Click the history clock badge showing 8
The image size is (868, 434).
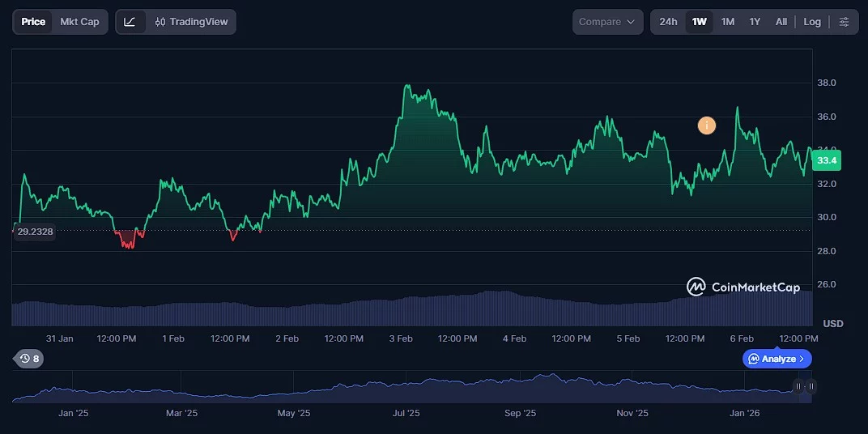coord(29,359)
